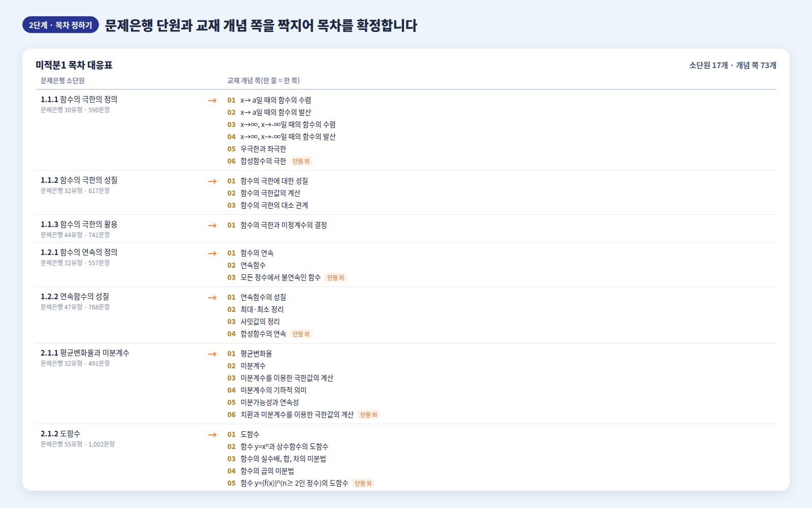
Task: Select concept 'x→∞, x→-∞일 때의 함수의 발산'
Action: pos(288,137)
